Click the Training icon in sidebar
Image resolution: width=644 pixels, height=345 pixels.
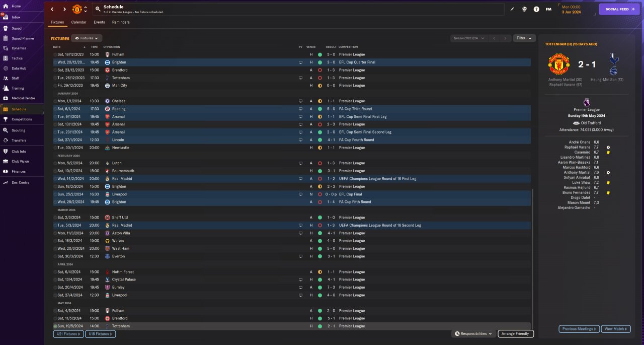click(6, 88)
